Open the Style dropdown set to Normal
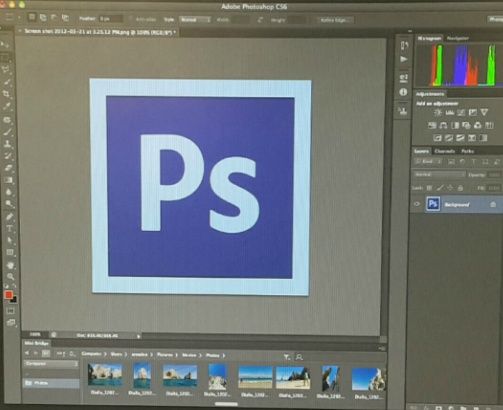 195,20
